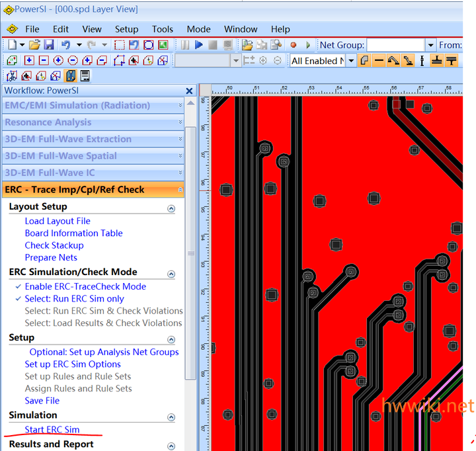Select Run ERC Sim & Check Violations
Viewport: 476px width, 451px height.
click(x=104, y=311)
